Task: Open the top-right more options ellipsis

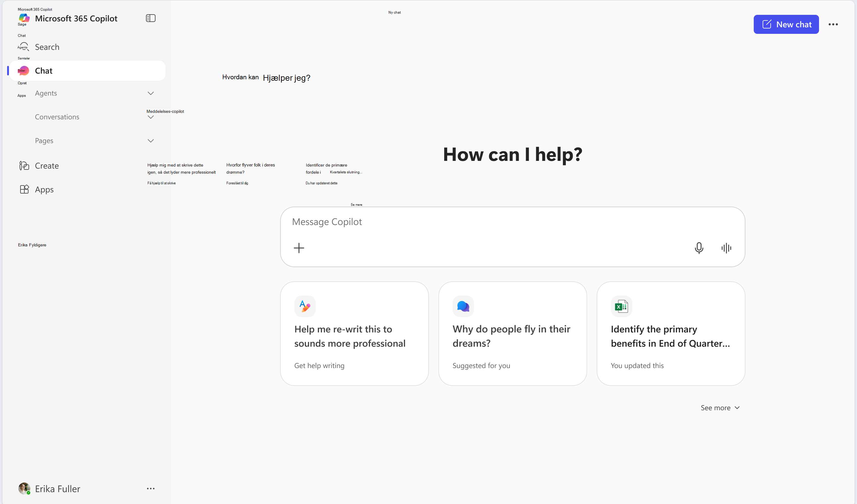Action: (x=833, y=24)
